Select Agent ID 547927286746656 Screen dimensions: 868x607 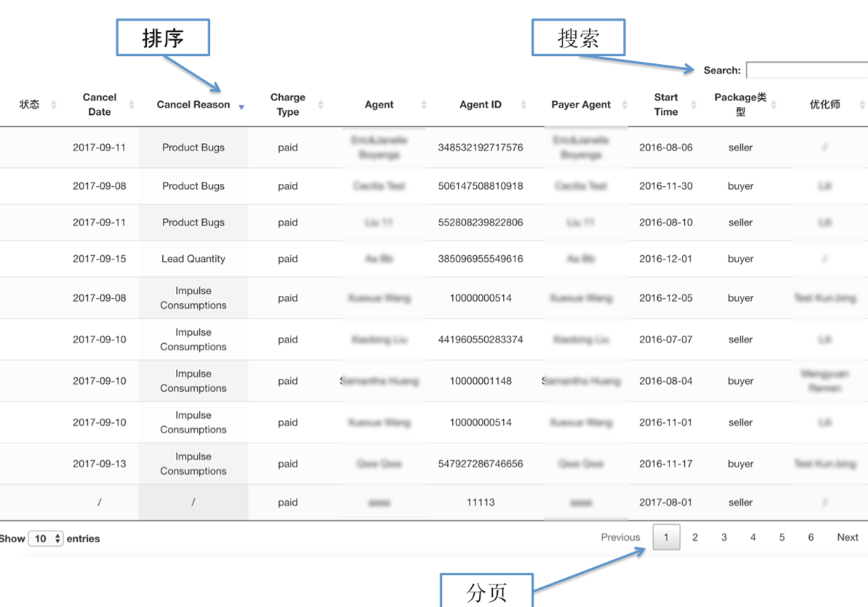coord(481,465)
